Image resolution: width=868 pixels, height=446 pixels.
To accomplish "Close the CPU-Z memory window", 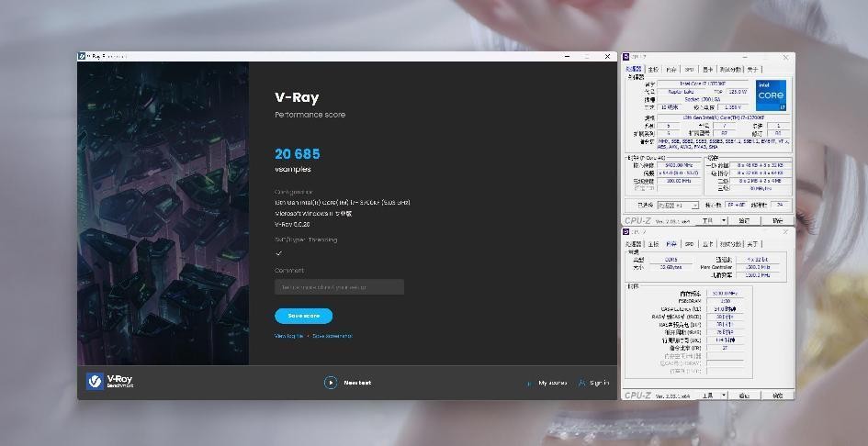I will point(785,232).
